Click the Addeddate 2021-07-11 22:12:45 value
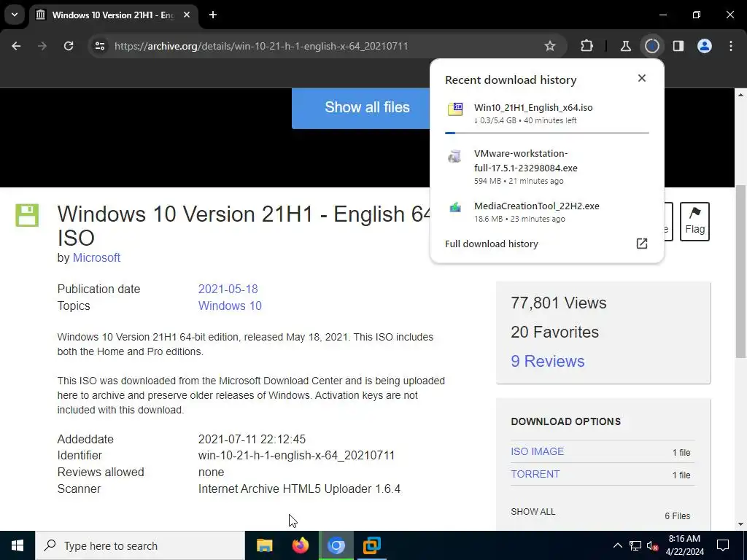This screenshot has height=560, width=747. pos(252,439)
